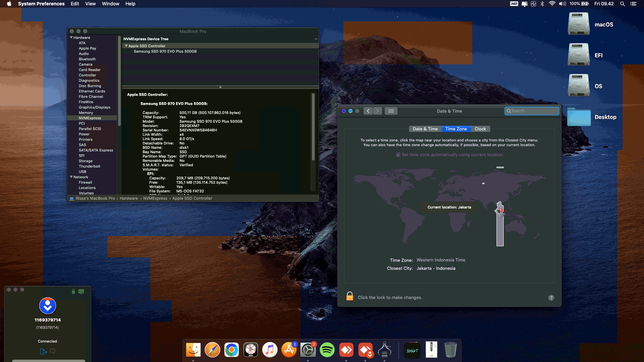Click Hardware in the path bar
Image resolution: width=644 pixels, height=362 pixels.
coord(128,198)
